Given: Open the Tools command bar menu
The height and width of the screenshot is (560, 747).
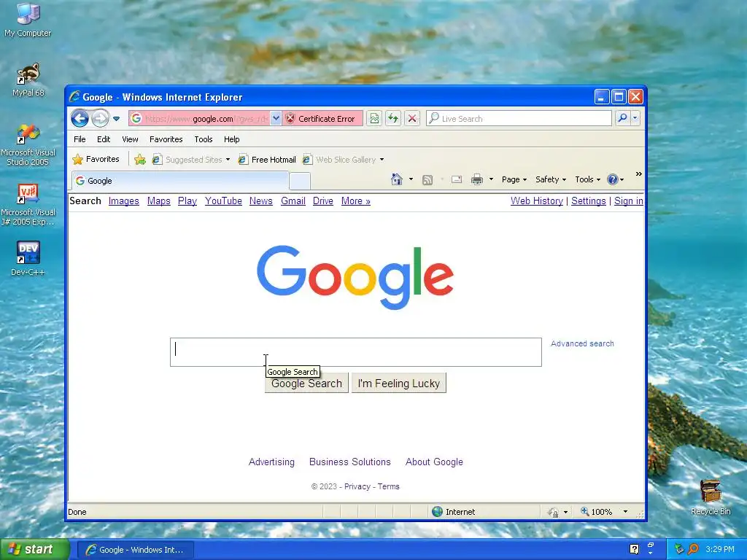Looking at the screenshot, I should click(x=587, y=179).
